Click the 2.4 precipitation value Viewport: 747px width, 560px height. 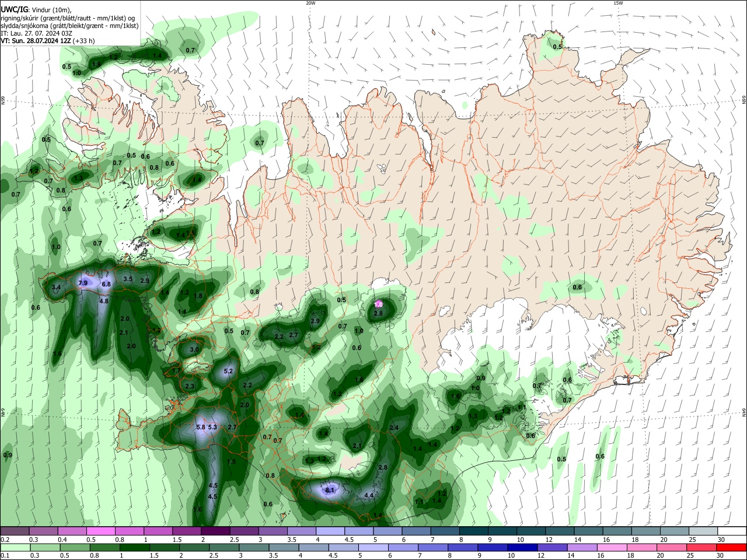click(x=394, y=428)
